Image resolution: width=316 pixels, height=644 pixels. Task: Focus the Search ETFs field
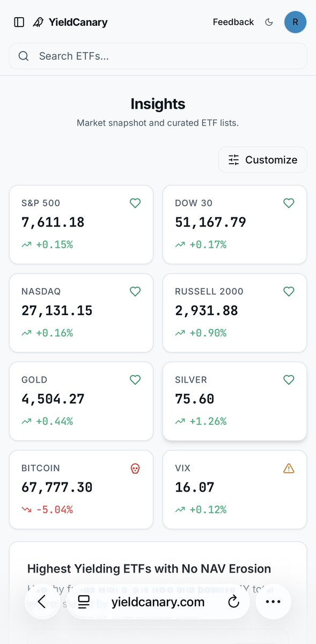158,56
